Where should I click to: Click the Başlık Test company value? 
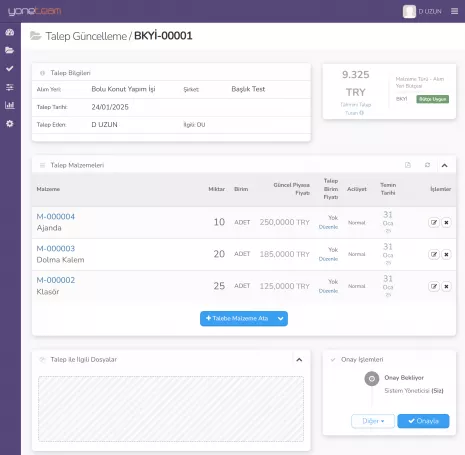[248, 89]
